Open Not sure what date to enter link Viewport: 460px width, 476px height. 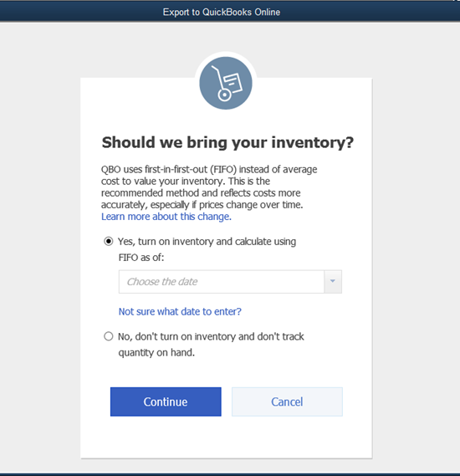click(x=180, y=311)
